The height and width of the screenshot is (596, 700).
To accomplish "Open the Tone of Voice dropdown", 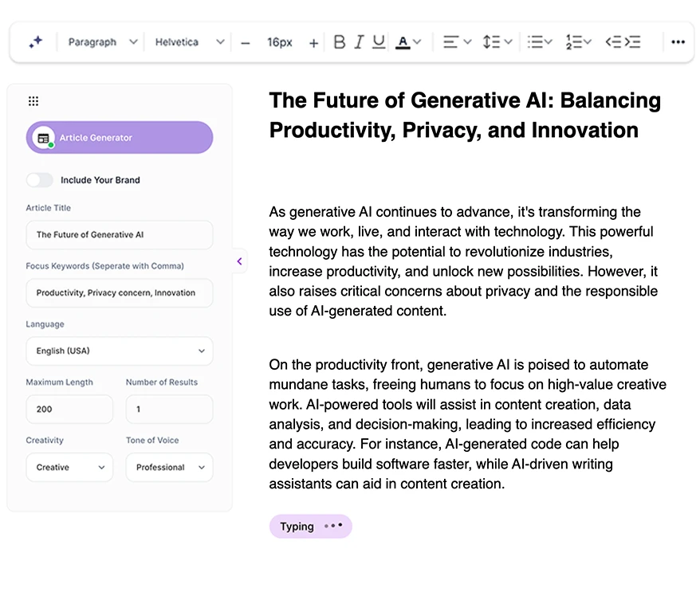I will 169,468.
